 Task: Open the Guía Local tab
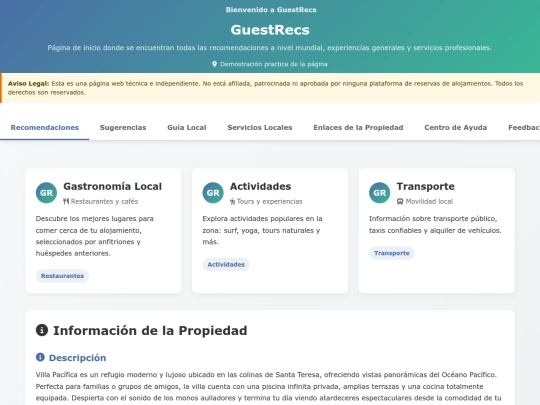[x=187, y=127]
